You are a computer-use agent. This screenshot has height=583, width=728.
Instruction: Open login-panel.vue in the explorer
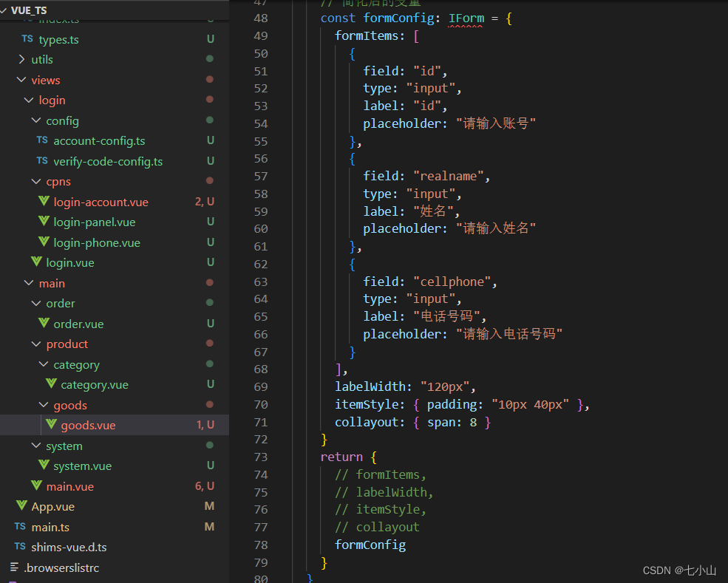pyautogui.click(x=94, y=222)
